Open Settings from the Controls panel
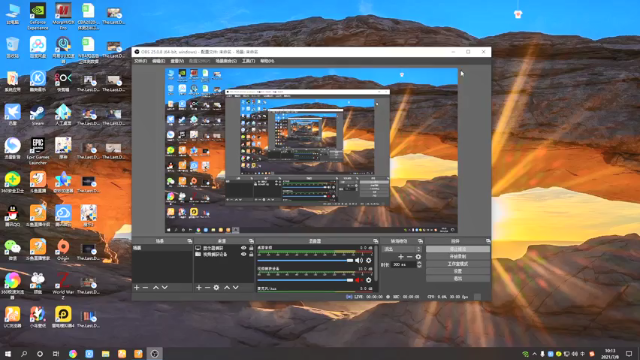Viewport: 640px width, 360px height. coord(458,271)
